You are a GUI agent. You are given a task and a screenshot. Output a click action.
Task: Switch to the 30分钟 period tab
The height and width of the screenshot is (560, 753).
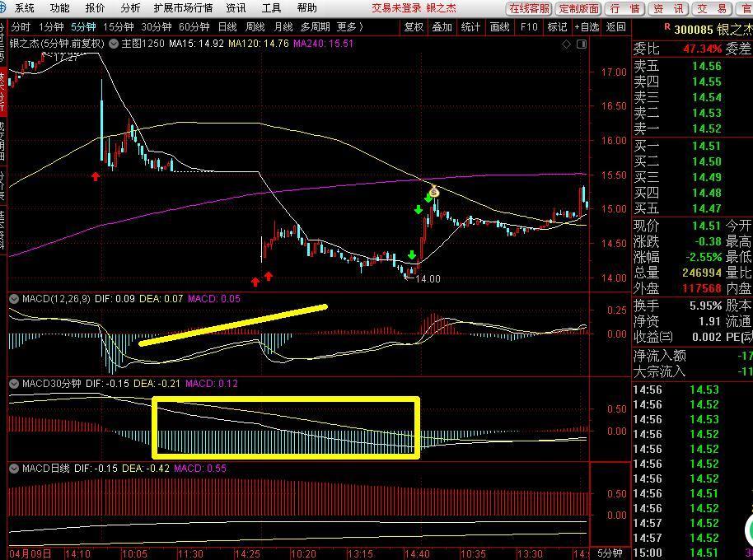pos(156,26)
